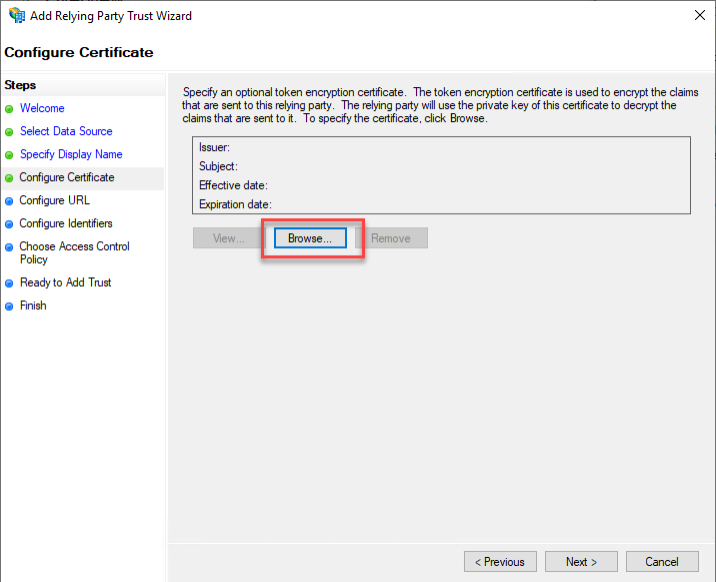Select the Ready to Add Trust step label
This screenshot has width=716, height=582.
(x=65, y=283)
